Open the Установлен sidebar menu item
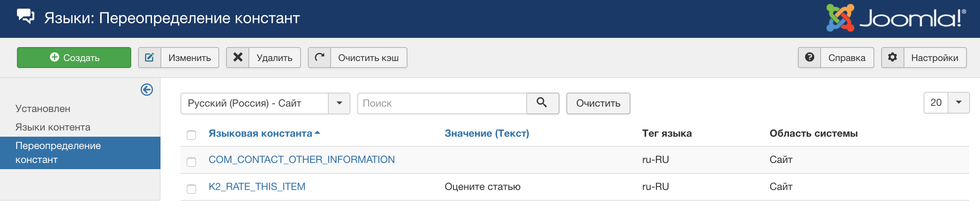Viewport: 980px width, 217px height. click(43, 108)
